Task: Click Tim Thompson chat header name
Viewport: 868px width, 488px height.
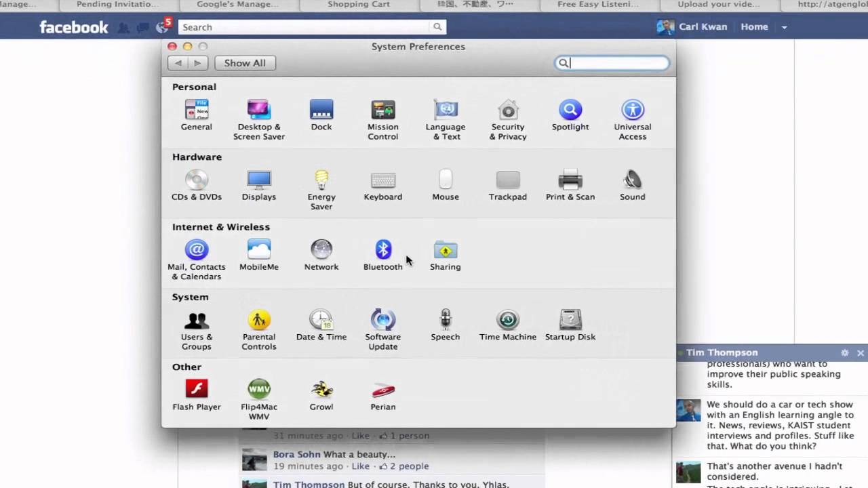Action: pos(722,352)
